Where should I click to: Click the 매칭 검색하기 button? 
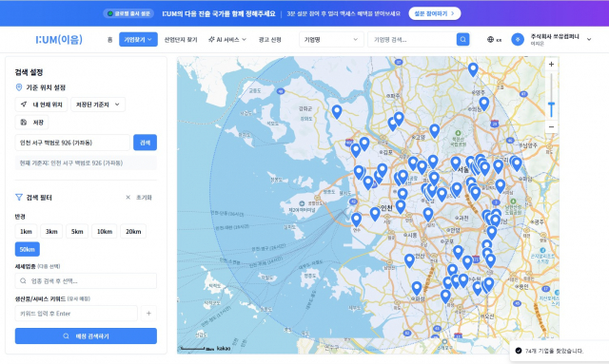click(x=86, y=336)
